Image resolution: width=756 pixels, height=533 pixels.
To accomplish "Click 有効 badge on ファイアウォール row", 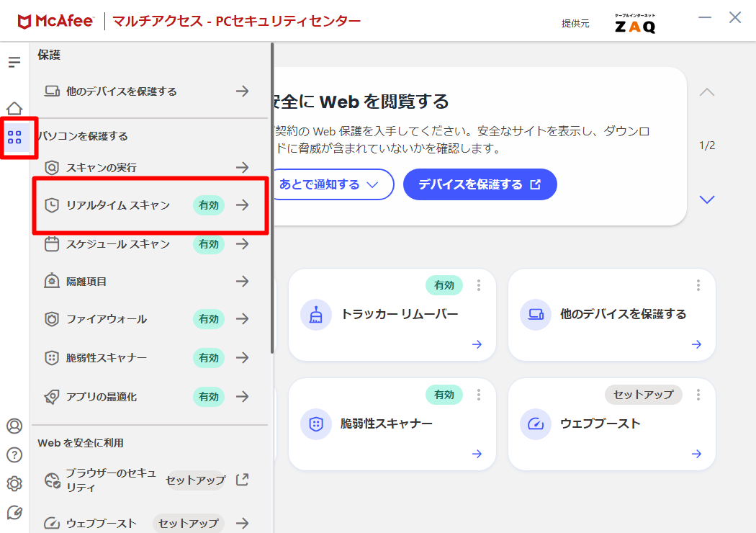I will pyautogui.click(x=209, y=319).
